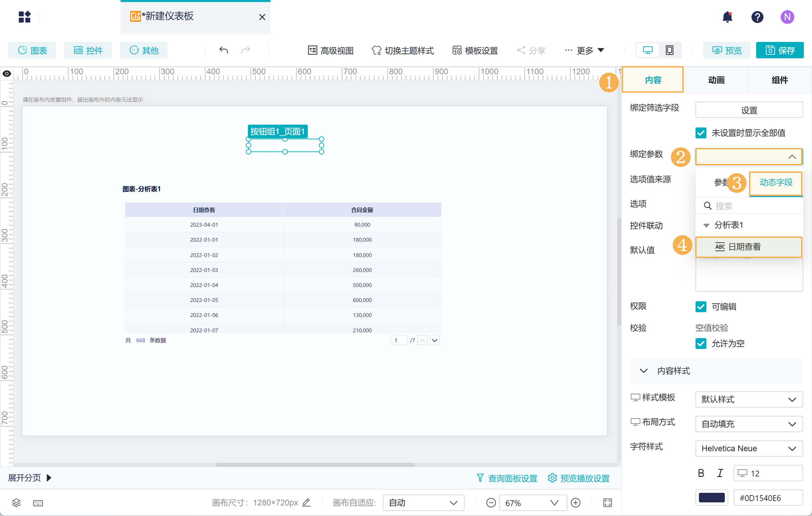This screenshot has width=812, height=516.
Task: Edit canvas size pencil icon
Action: tap(306, 502)
